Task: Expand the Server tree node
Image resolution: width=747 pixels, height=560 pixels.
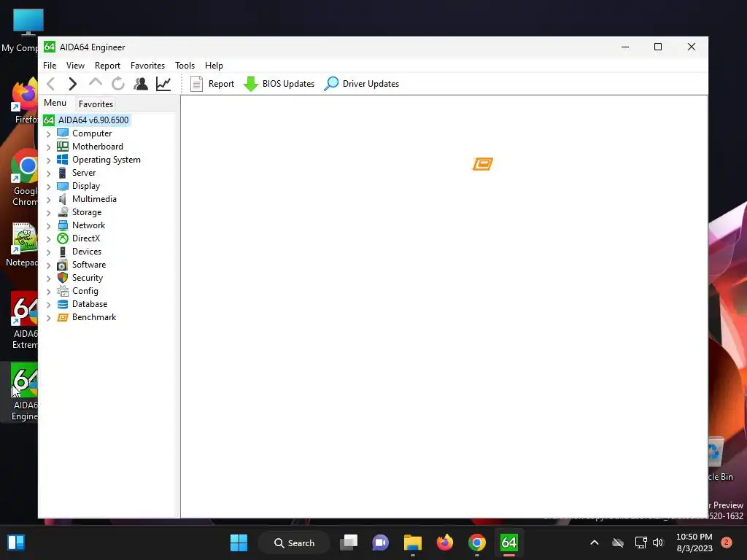Action: pos(48,174)
